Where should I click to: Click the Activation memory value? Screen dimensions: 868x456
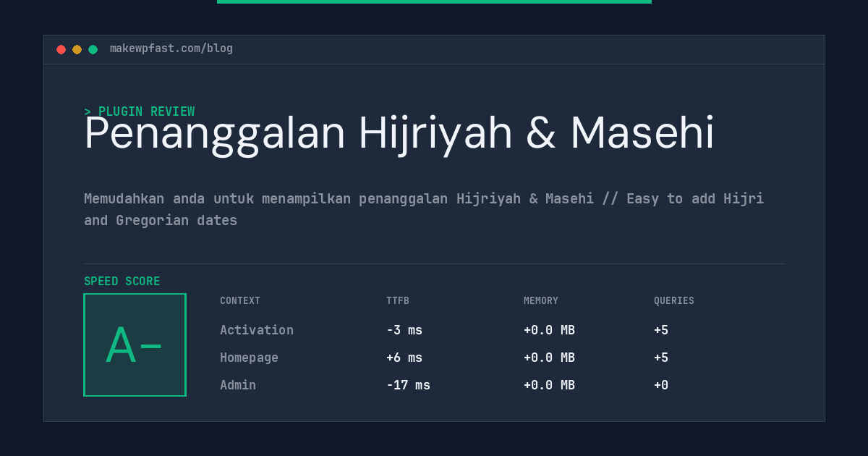[x=549, y=330]
